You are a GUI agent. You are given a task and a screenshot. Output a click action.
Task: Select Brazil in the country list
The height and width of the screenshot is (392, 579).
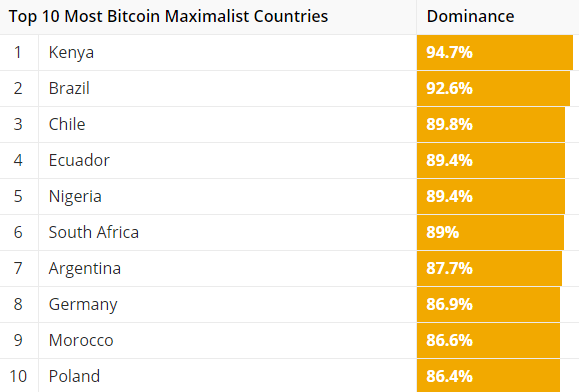click(69, 88)
